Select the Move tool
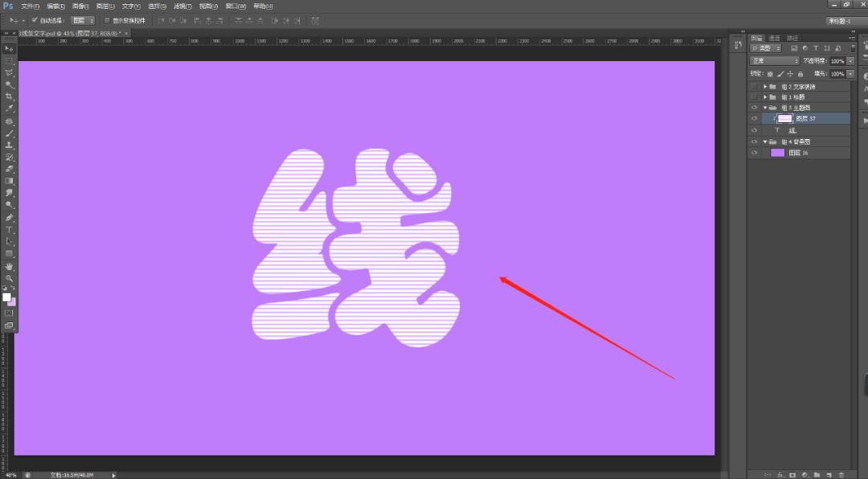 (x=10, y=49)
